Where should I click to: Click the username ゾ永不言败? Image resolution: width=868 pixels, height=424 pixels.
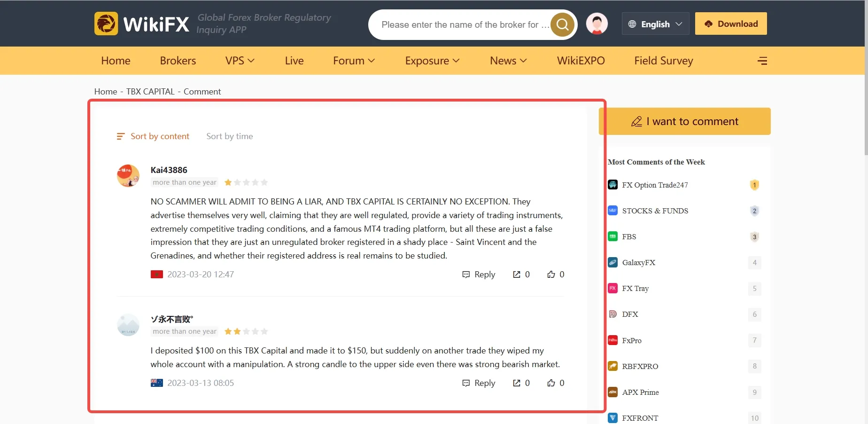172,319
